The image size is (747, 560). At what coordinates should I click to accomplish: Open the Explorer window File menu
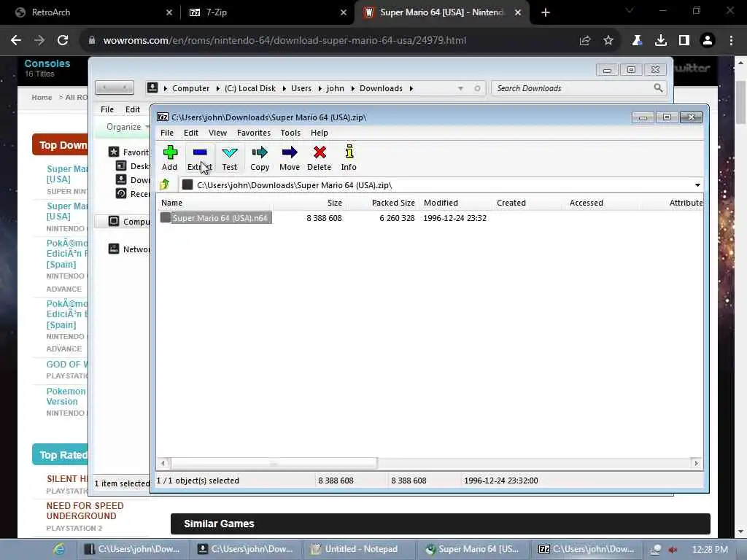point(107,109)
